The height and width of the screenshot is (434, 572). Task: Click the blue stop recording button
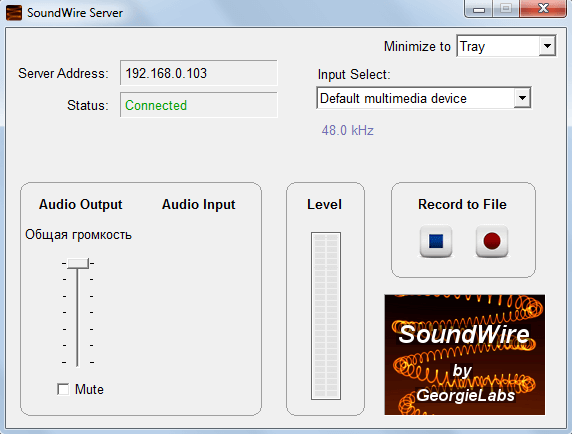tap(436, 241)
